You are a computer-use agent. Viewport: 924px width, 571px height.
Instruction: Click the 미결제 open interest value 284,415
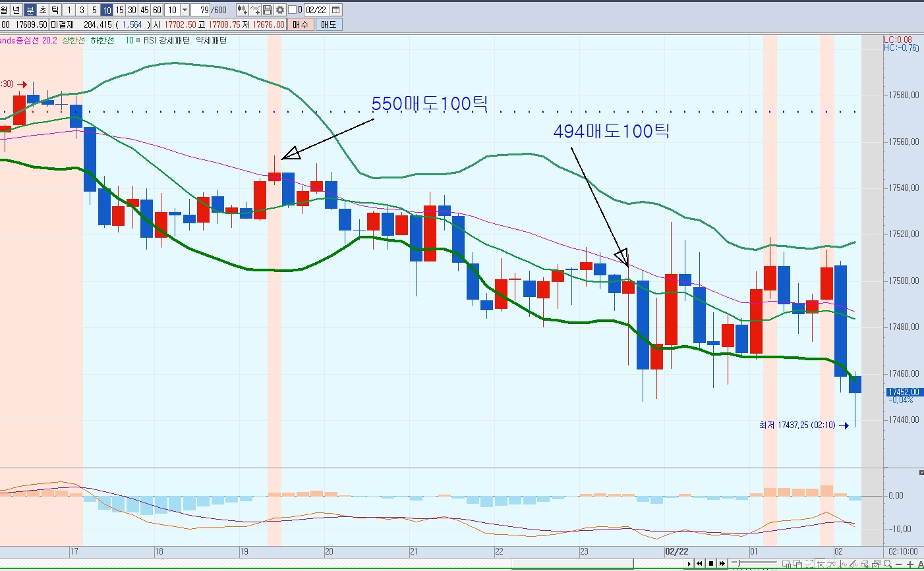pyautogui.click(x=98, y=24)
